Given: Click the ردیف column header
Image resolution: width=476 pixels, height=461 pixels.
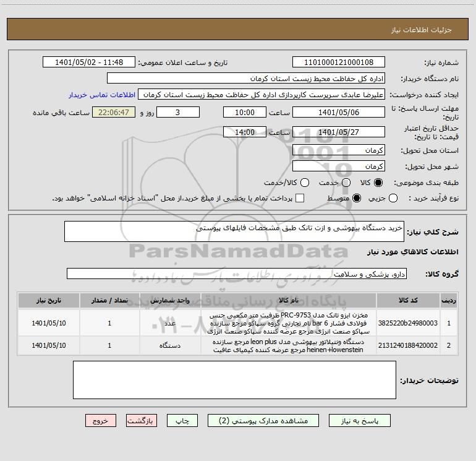Looking at the screenshot, I should 449,301.
